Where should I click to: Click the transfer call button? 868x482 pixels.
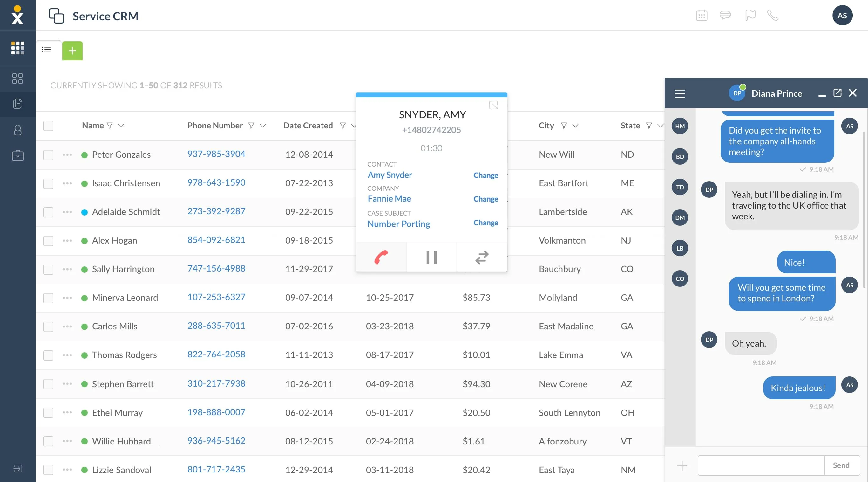tap(481, 257)
